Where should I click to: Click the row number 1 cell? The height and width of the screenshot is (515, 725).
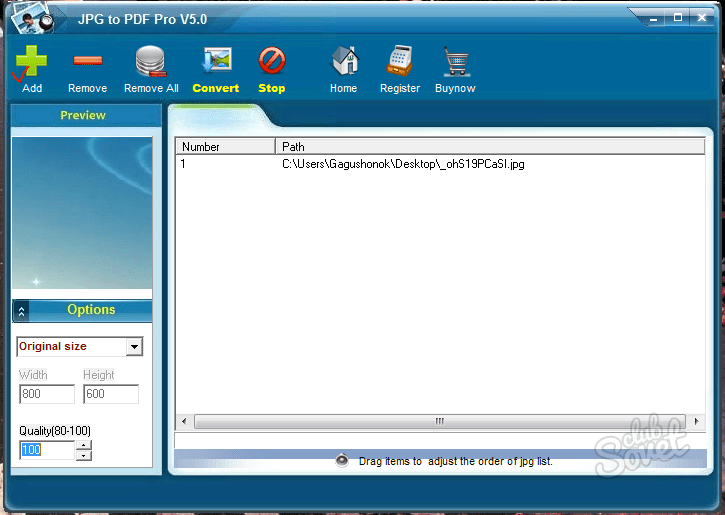tap(183, 164)
